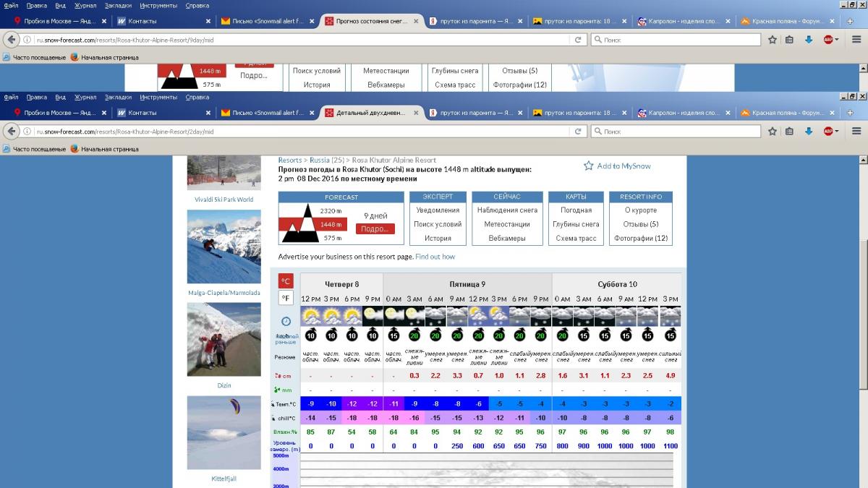Click the clock icon to show earlier forecast
The width and height of the screenshot is (868, 488).
click(286, 321)
